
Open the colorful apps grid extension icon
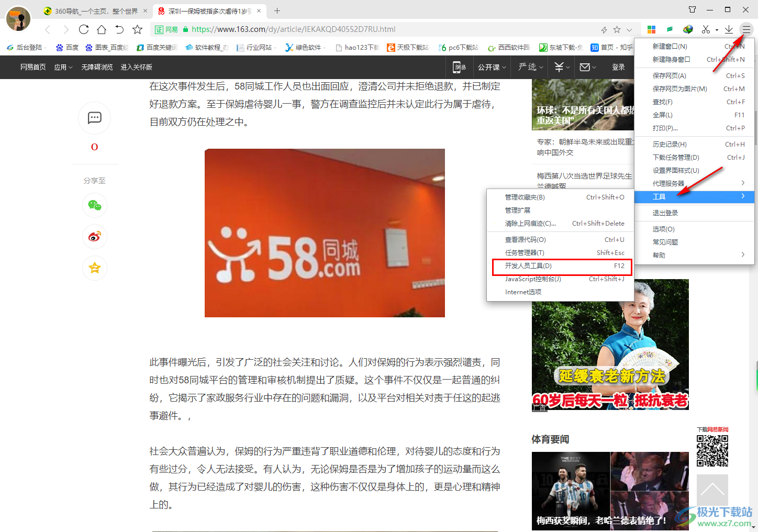[652, 29]
